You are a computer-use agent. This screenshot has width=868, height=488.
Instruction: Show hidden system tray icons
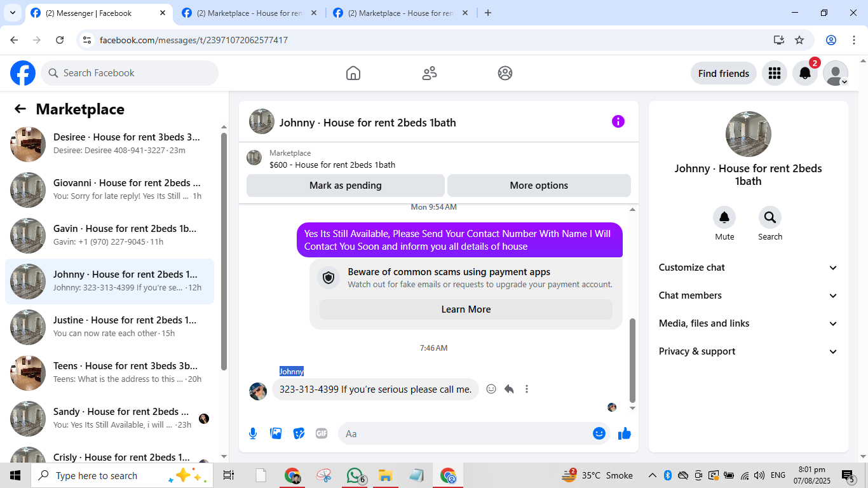point(653,475)
